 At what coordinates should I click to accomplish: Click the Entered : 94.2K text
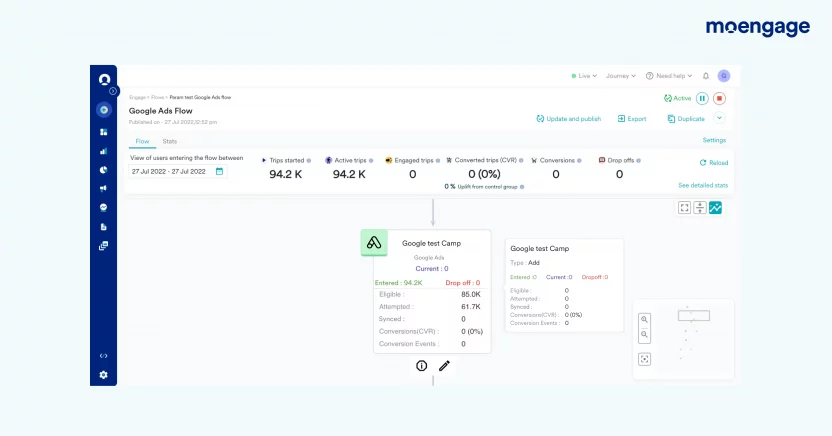point(398,283)
